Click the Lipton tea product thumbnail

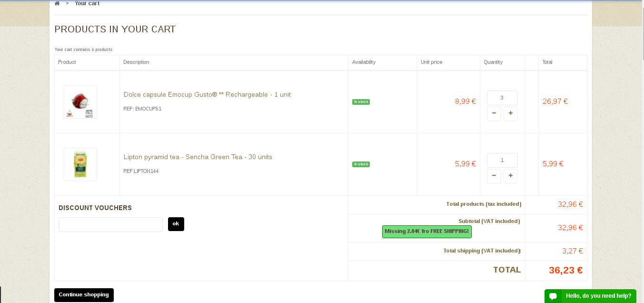80,164
